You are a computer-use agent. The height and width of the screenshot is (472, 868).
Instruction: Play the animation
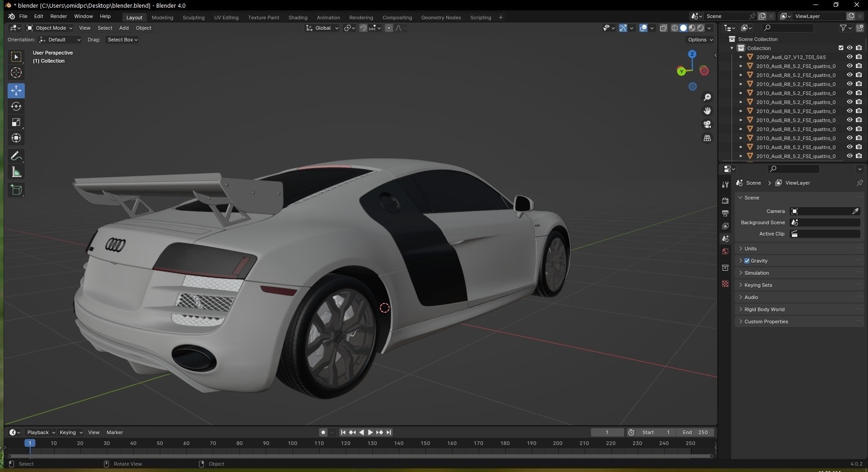371,432
